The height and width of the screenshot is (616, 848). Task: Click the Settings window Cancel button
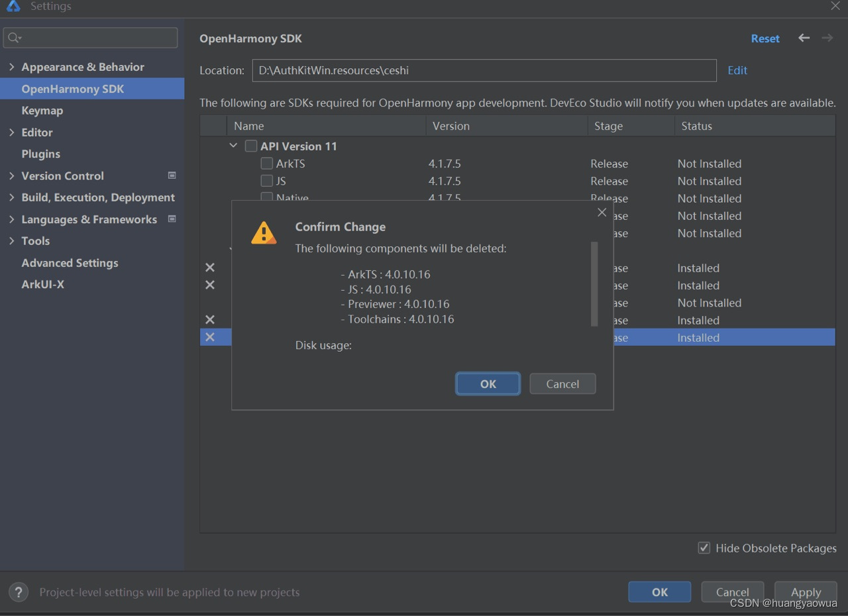click(732, 592)
